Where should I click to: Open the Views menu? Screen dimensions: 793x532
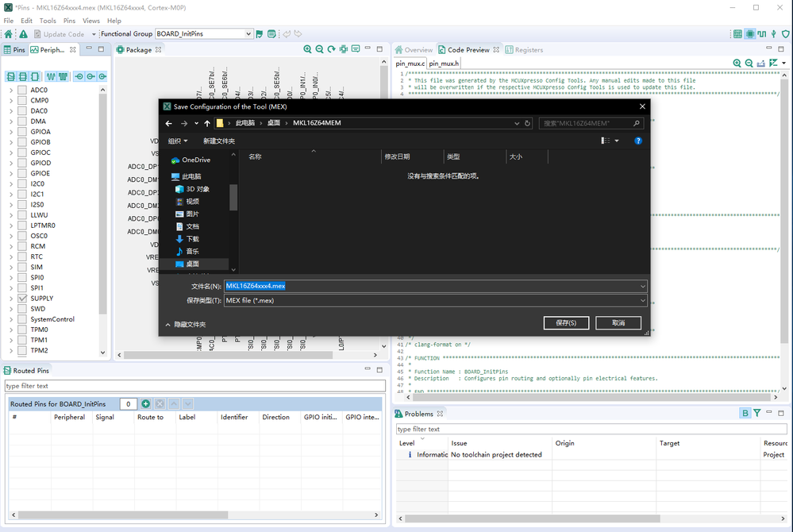point(91,21)
